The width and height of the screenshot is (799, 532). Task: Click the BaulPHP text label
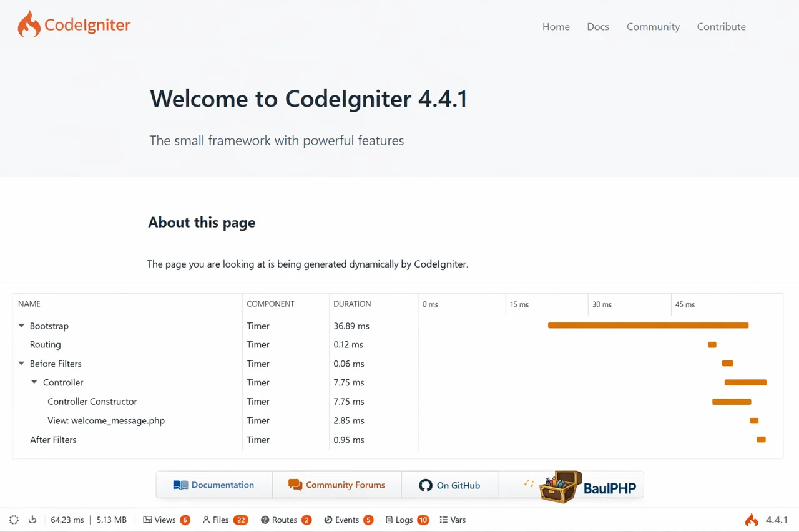pyautogui.click(x=610, y=488)
